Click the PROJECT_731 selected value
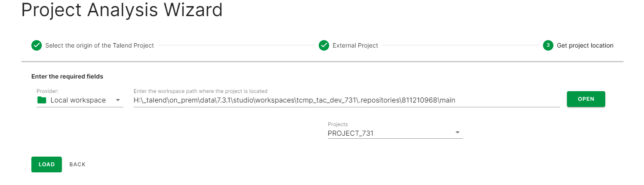Screen dimensions: 644x185 [351, 134]
